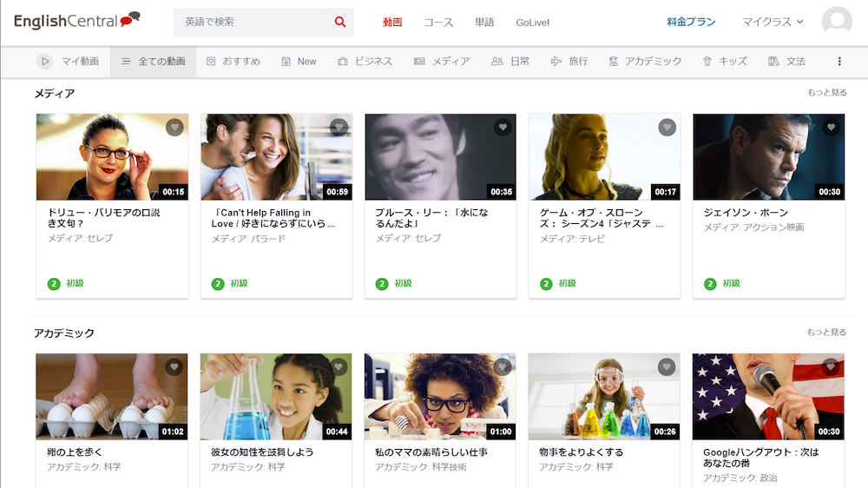Open the 単語 navigation item
868x488 pixels.
(484, 23)
